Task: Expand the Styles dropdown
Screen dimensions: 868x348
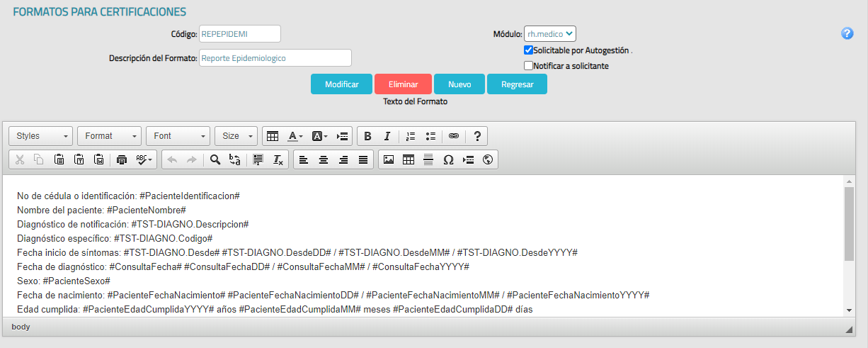Action: pyautogui.click(x=41, y=136)
